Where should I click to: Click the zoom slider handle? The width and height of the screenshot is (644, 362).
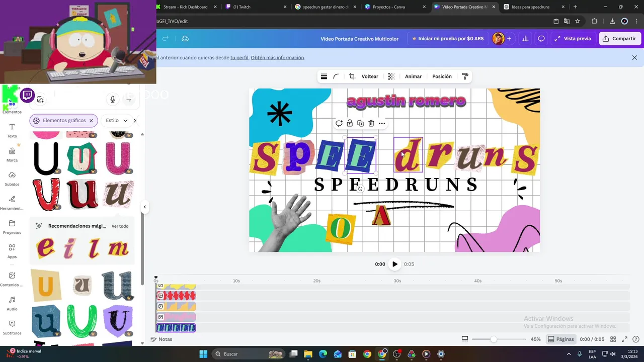494,339
